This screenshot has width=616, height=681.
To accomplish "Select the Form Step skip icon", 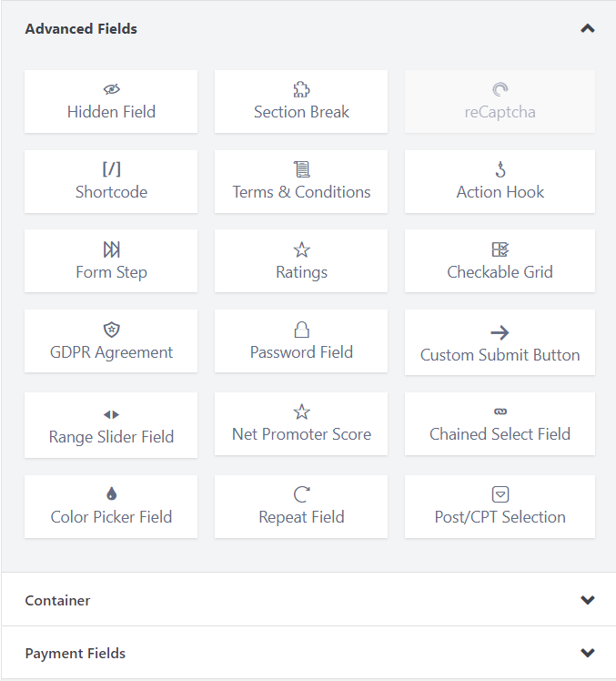I will (x=111, y=249).
